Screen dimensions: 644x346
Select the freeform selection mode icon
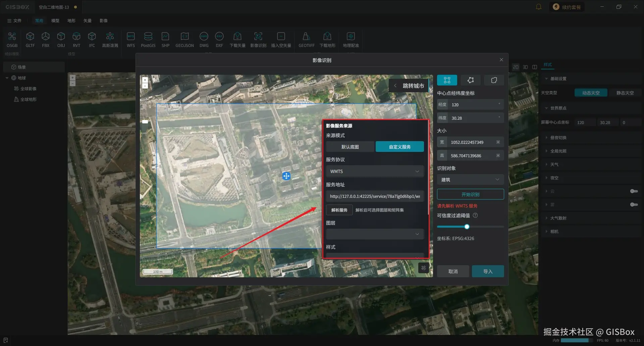(494, 80)
